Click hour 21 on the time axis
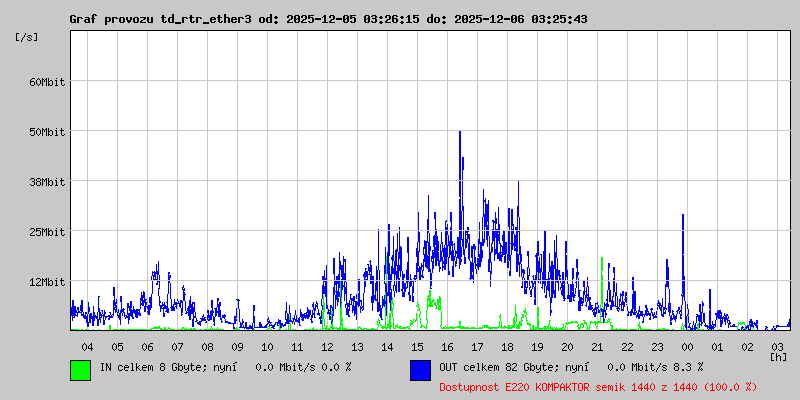Viewport: 800px width, 400px height. (597, 346)
